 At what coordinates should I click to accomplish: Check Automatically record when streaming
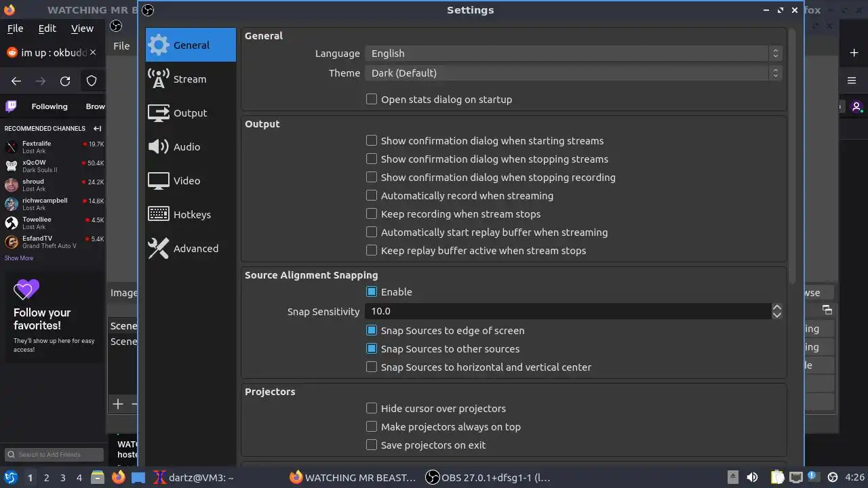[372, 196]
